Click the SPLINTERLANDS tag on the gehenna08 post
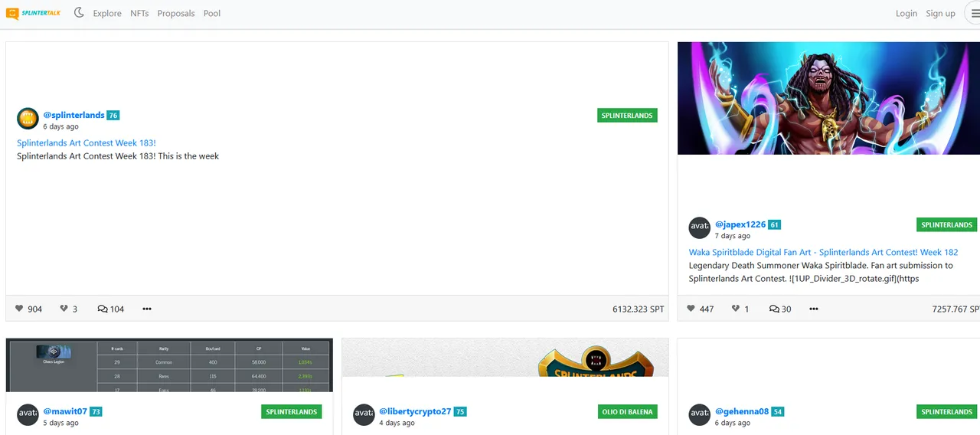Viewport: 980px width, 435px height. pyautogui.click(x=947, y=412)
